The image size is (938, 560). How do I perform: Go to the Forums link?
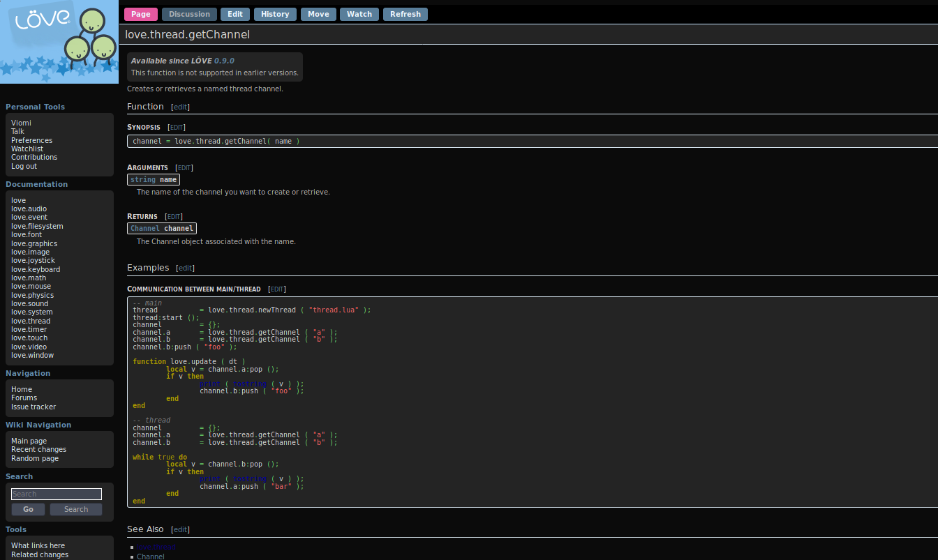[x=24, y=398]
